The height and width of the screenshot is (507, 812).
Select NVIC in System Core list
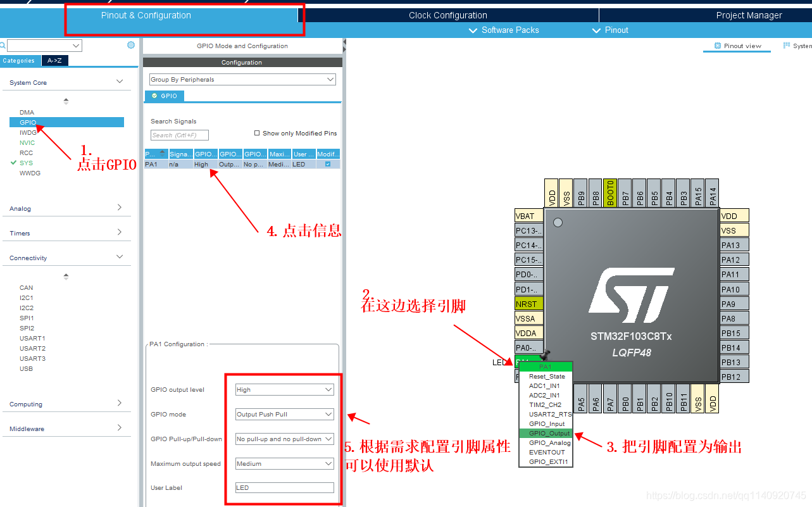point(27,142)
